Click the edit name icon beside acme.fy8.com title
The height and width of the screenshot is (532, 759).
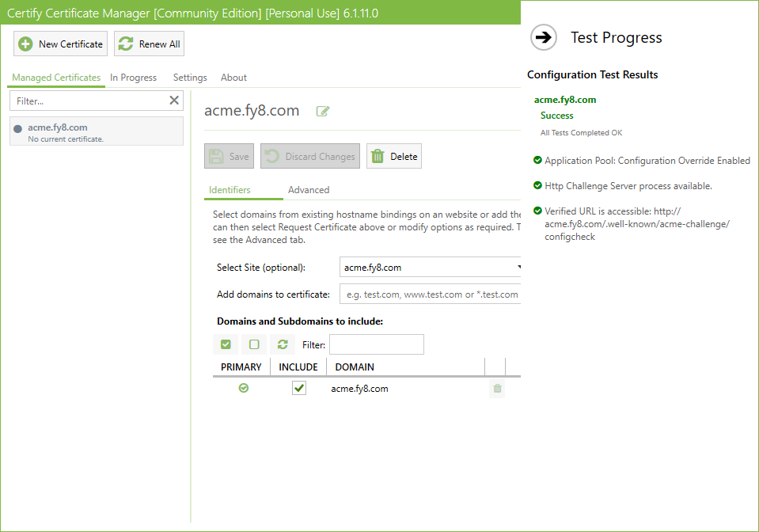pyautogui.click(x=322, y=112)
